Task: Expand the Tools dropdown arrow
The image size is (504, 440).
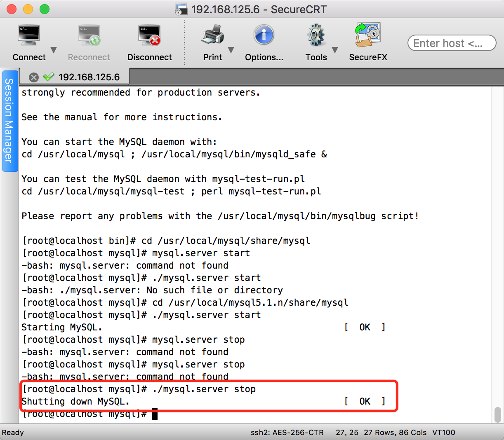Action: [x=335, y=50]
